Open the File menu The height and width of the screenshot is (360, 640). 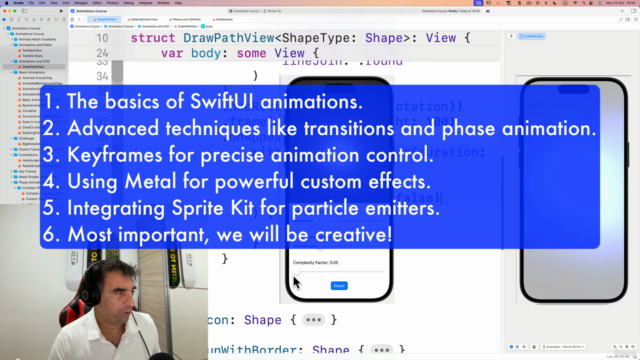31,3
